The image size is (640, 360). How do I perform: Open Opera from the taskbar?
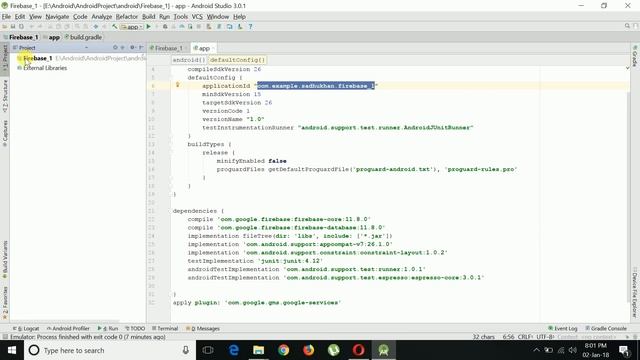pyautogui.click(x=358, y=350)
